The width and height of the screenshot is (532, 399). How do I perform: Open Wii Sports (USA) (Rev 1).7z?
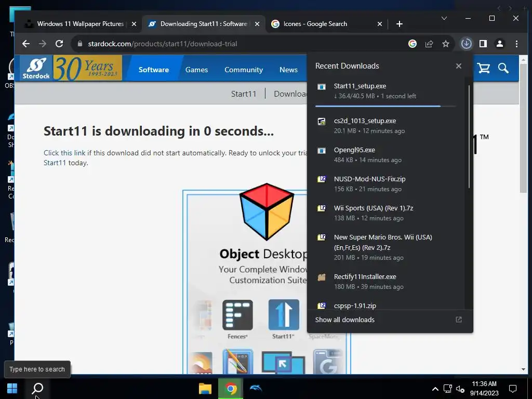[387, 213]
